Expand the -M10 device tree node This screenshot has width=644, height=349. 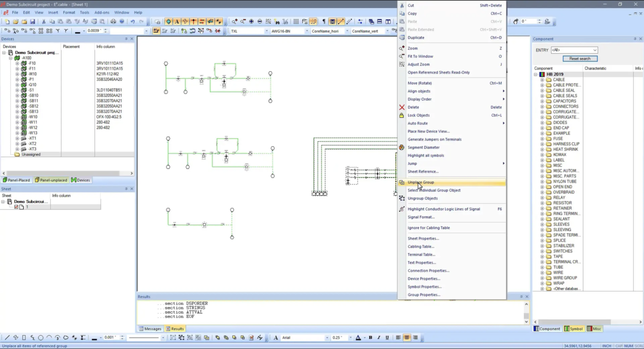17,74
